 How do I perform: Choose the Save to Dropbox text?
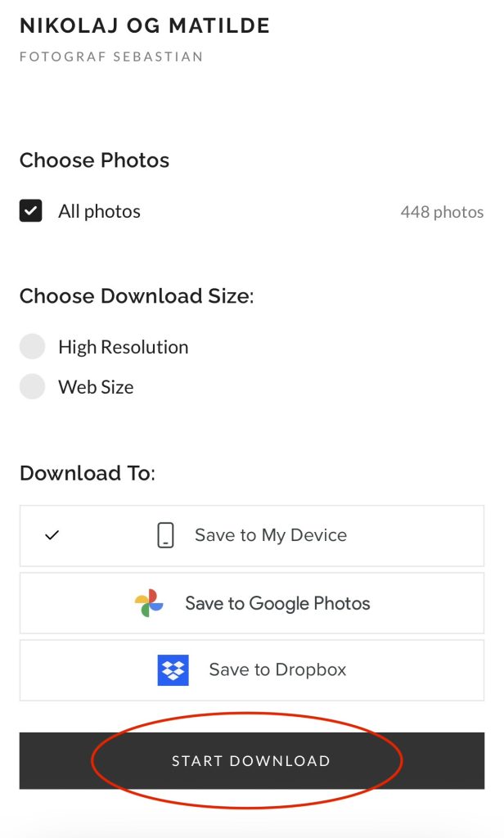[x=277, y=669]
